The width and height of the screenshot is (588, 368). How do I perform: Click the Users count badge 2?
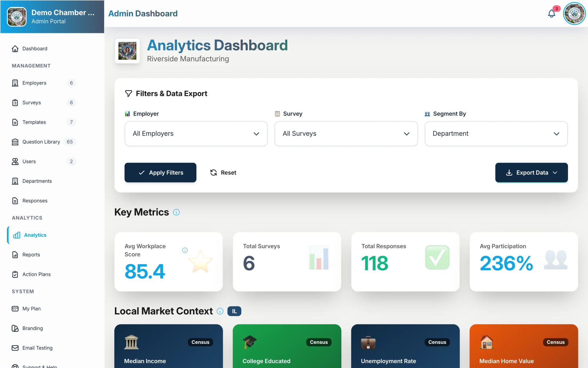[x=71, y=161]
